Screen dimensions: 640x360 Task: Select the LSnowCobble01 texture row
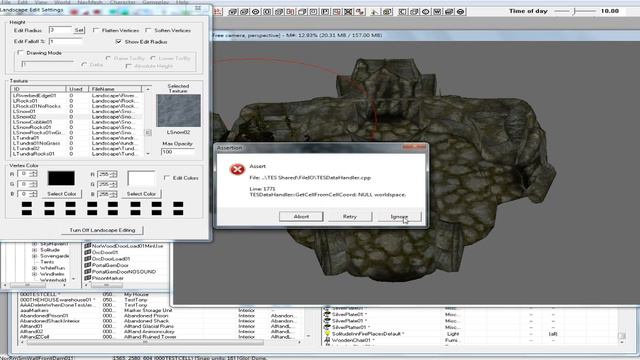(x=77, y=122)
